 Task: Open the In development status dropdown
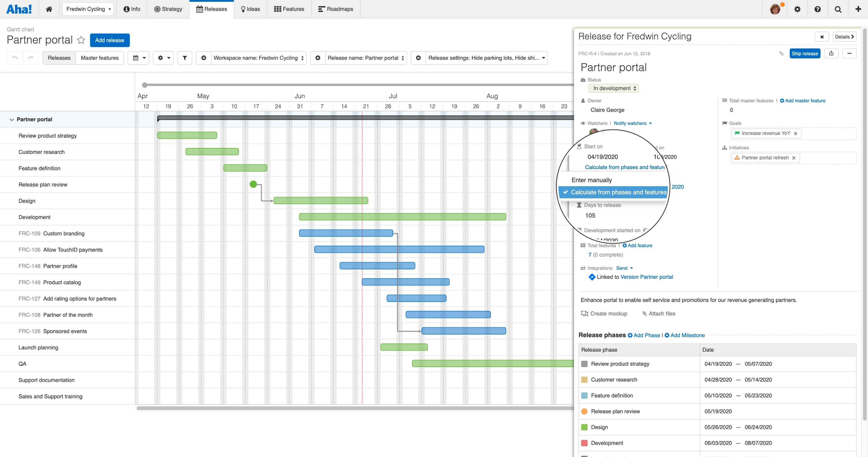pos(614,88)
